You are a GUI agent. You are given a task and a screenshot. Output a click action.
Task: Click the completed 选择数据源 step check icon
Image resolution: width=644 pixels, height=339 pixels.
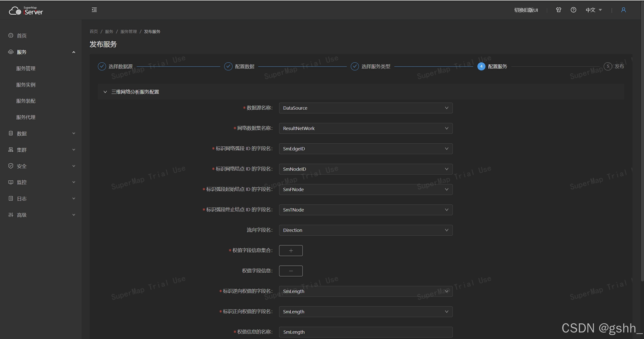[102, 66]
